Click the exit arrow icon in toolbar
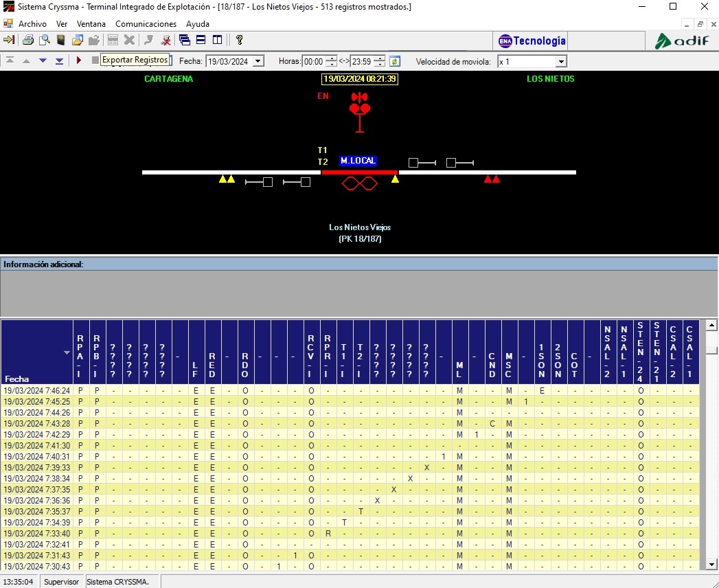The width and height of the screenshot is (719, 588). [10, 41]
